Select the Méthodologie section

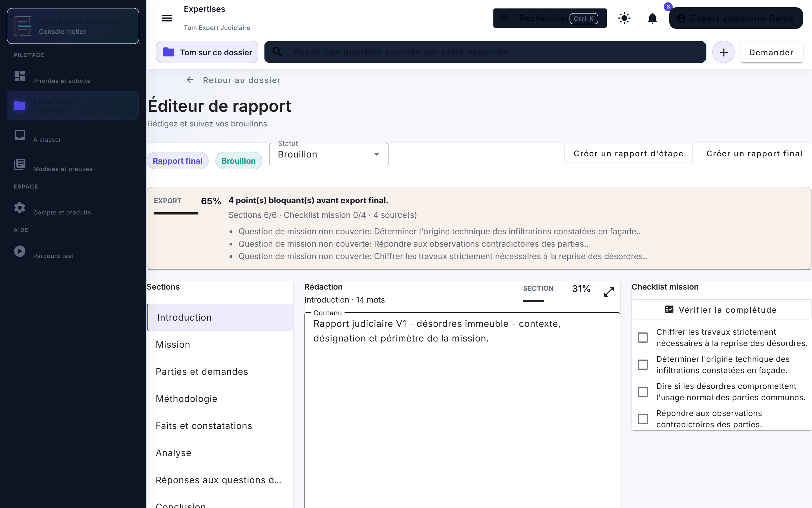point(220,399)
